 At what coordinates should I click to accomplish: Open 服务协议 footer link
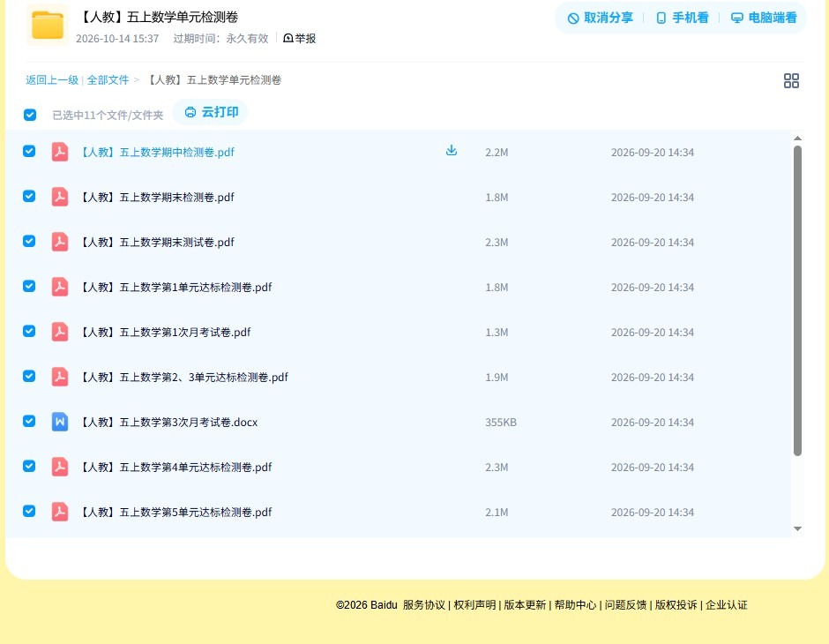pyautogui.click(x=424, y=605)
